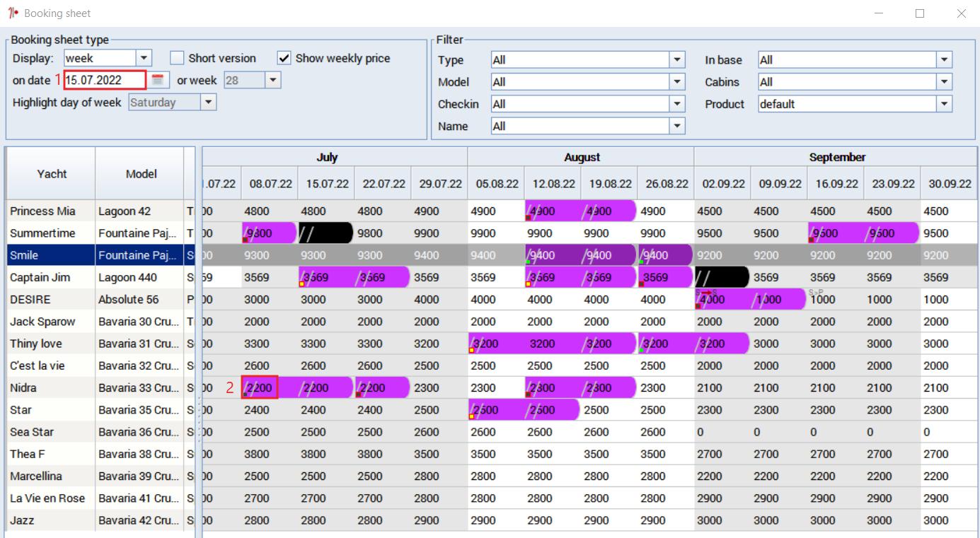The image size is (980, 538).
Task: Click Summertime's black blocked cell on 15.07.22
Action: point(325,233)
